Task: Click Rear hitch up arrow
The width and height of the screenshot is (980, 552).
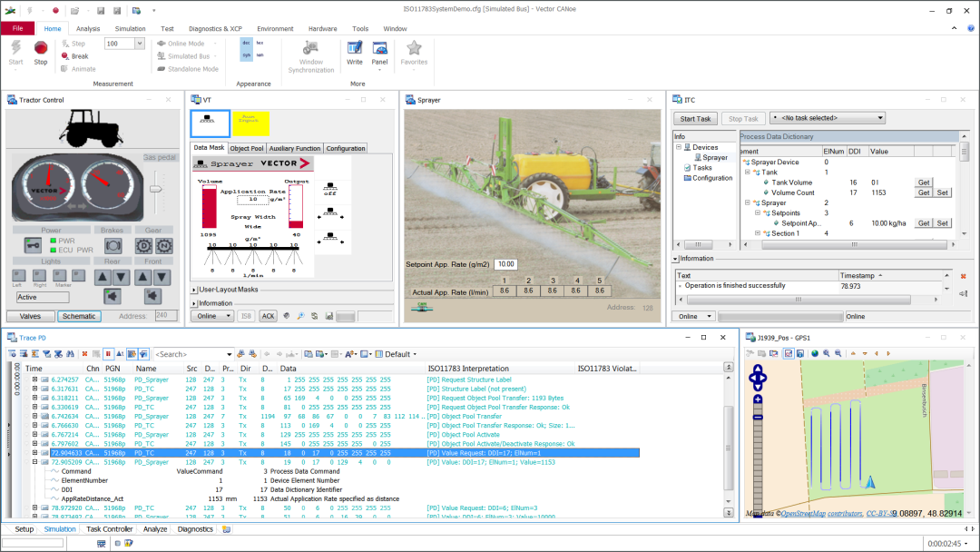Action: (103, 277)
